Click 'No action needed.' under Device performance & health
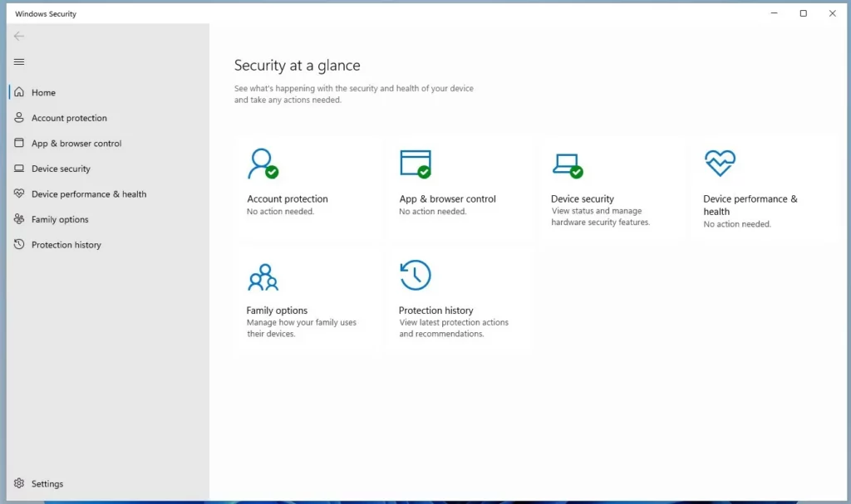Image resolution: width=851 pixels, height=504 pixels. pos(737,224)
